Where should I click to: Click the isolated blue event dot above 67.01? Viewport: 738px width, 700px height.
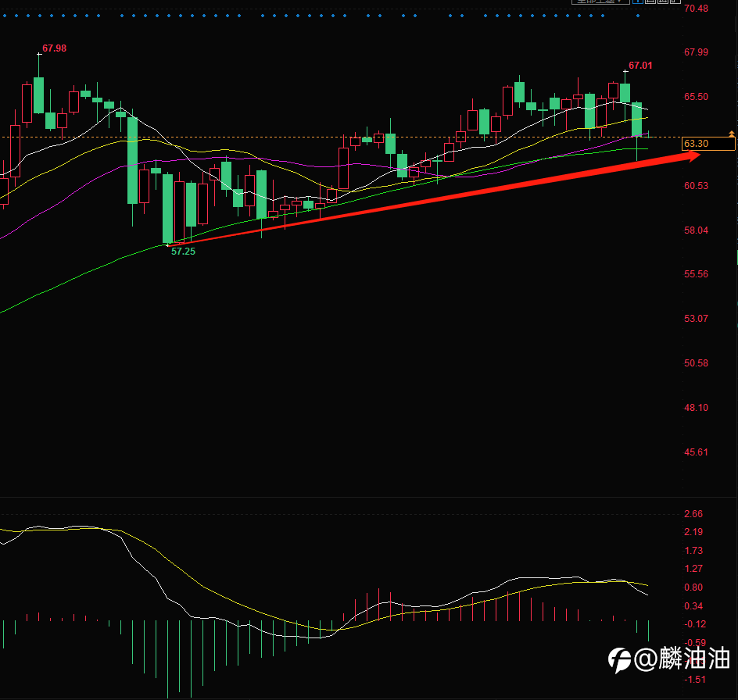click(638, 16)
